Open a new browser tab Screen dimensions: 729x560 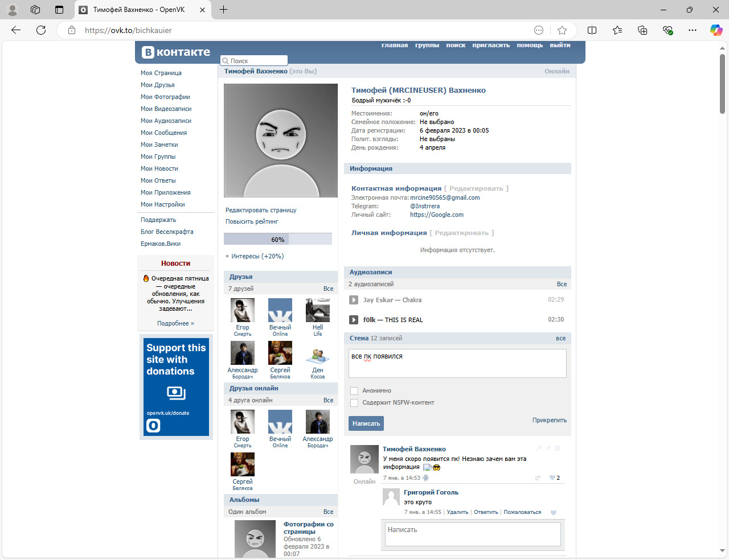tap(223, 10)
